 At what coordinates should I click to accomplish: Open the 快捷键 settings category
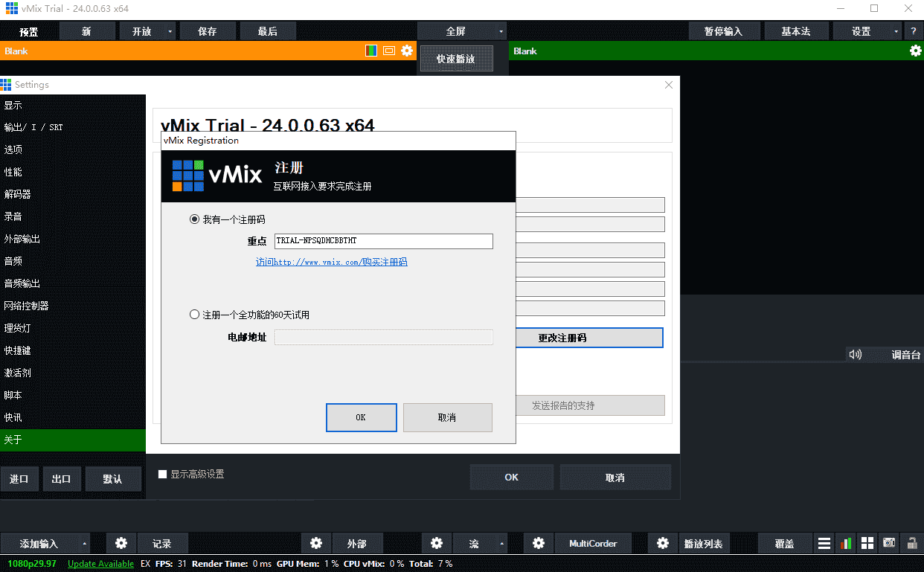[17, 350]
